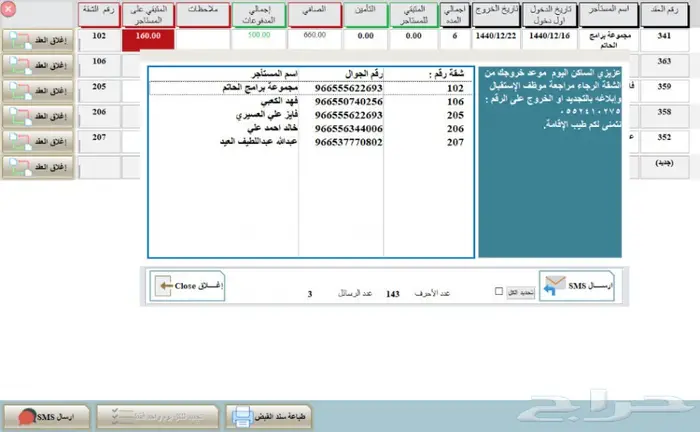
Task: Close contract for apartment 207 row
Action: (x=38, y=142)
